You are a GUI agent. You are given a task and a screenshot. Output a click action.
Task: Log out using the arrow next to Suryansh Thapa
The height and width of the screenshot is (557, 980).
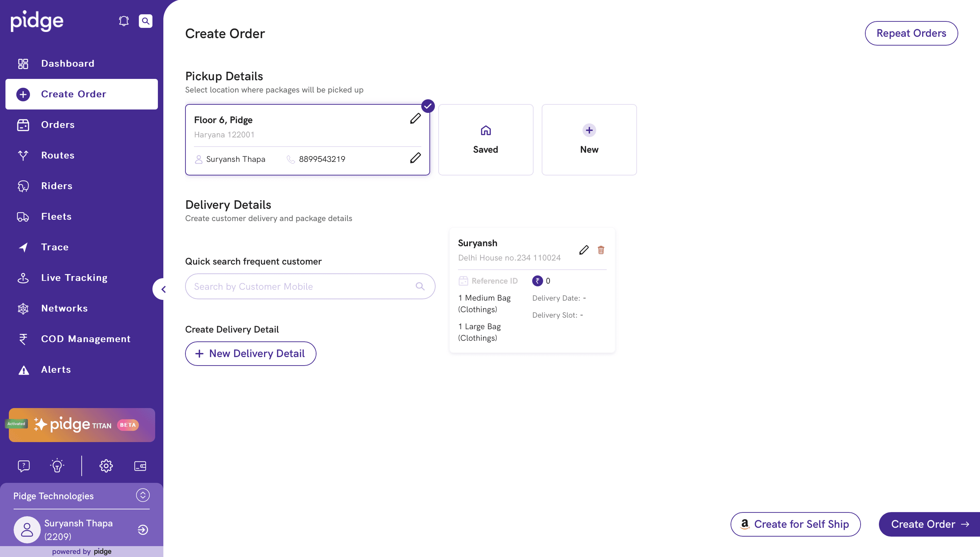pos(143,529)
